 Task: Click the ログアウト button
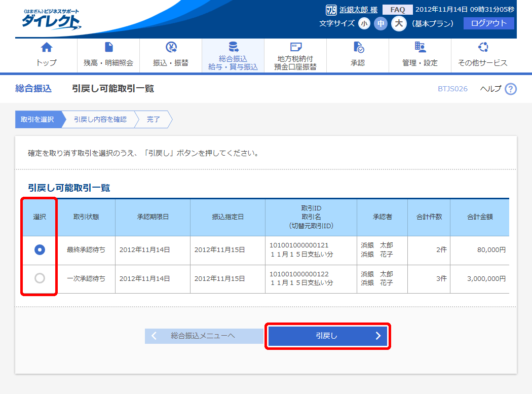pyautogui.click(x=488, y=23)
